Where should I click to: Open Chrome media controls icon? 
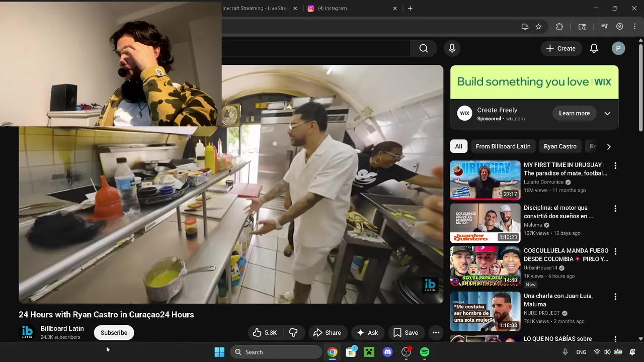click(605, 27)
